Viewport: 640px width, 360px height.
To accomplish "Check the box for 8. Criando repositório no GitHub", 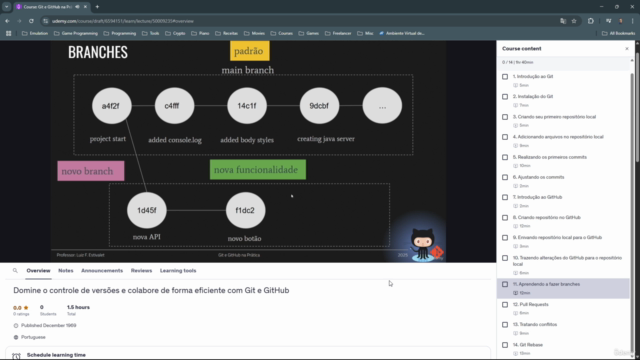I will [505, 218].
